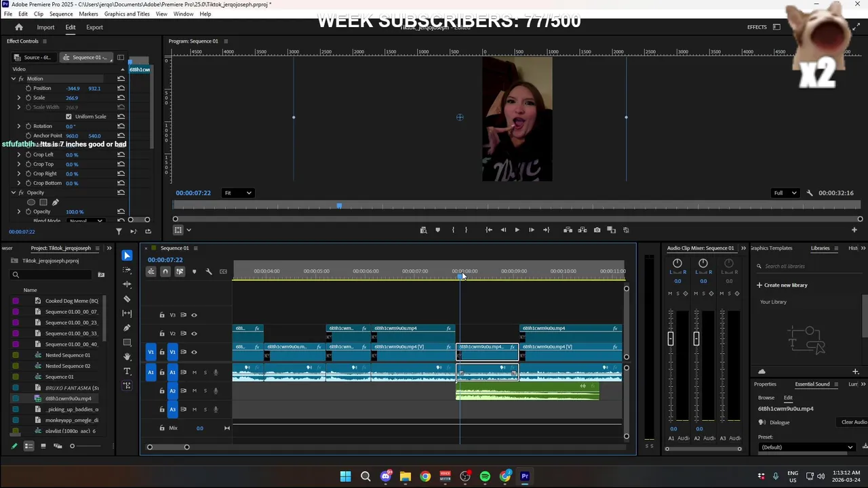Click the Caption track options icon
868x488 pixels.
[x=223, y=271]
